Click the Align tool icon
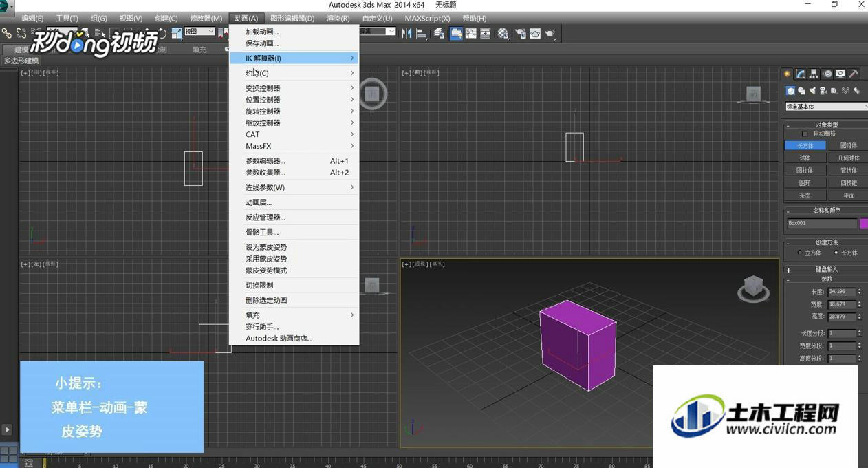The width and height of the screenshot is (868, 468). (422, 32)
